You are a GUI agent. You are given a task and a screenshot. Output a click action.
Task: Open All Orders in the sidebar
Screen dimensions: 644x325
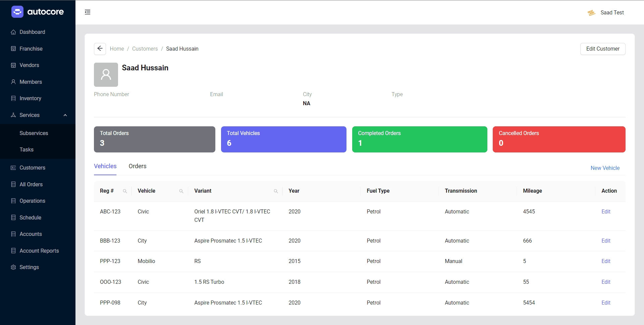click(x=31, y=184)
